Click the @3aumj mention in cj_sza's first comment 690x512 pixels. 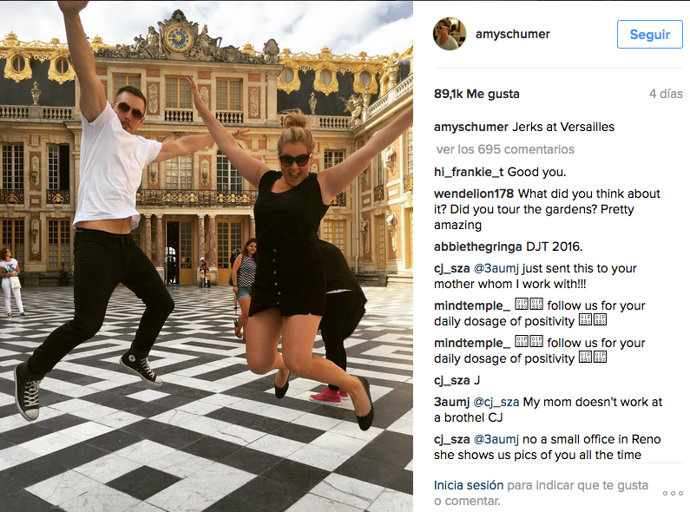point(496,268)
